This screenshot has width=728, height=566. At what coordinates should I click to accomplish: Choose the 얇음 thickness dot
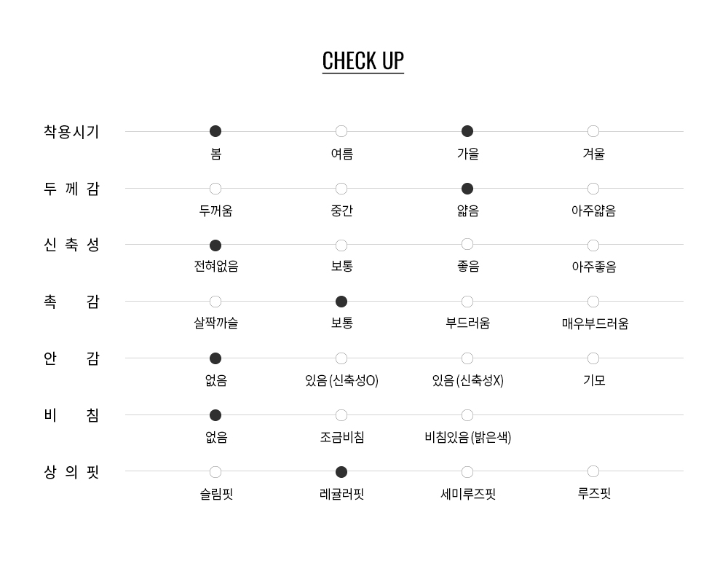pyautogui.click(x=467, y=189)
